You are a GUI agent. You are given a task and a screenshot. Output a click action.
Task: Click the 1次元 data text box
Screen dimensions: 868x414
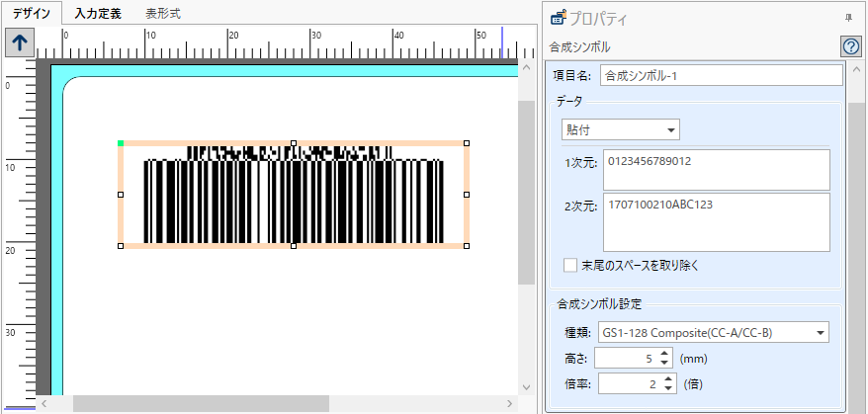click(717, 170)
